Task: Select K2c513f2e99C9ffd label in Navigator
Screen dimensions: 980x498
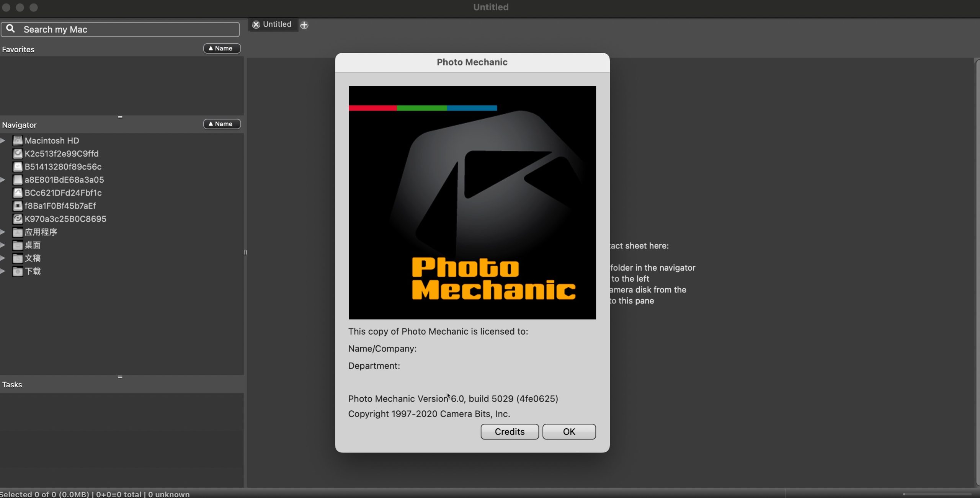Action: click(62, 153)
